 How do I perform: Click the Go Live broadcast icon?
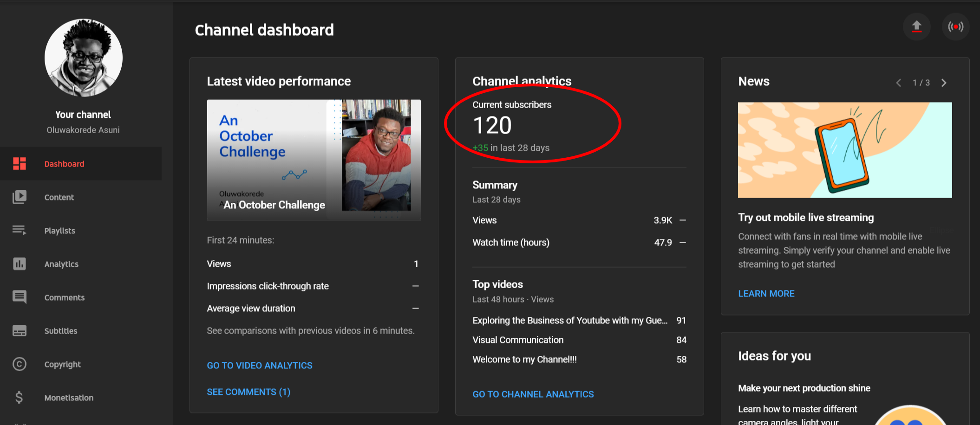(955, 27)
